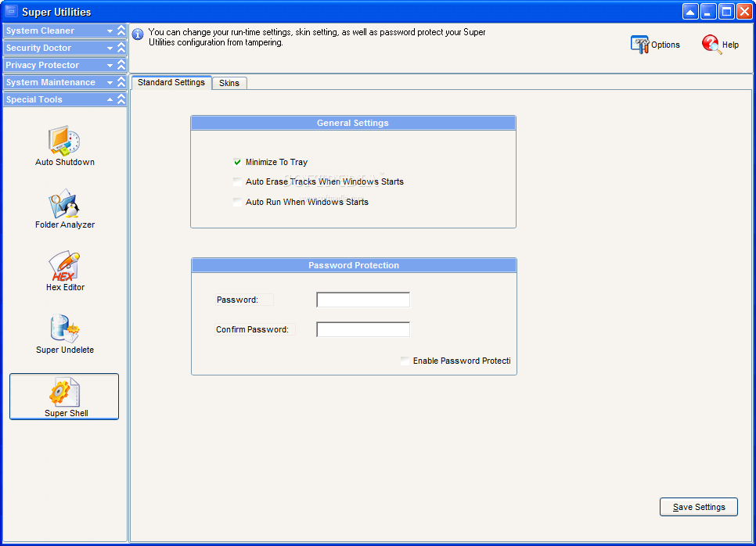Click the 'Password:' label
The width and height of the screenshot is (756, 546).
(237, 300)
